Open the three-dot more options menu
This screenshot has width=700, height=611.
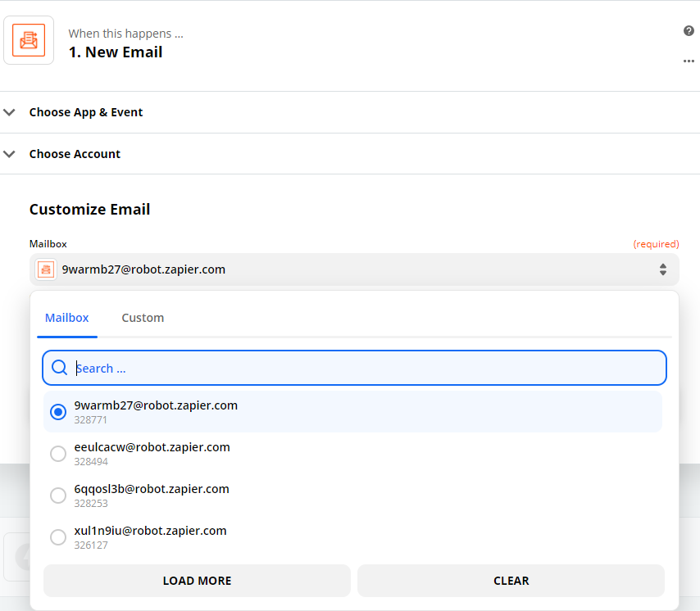[689, 61]
